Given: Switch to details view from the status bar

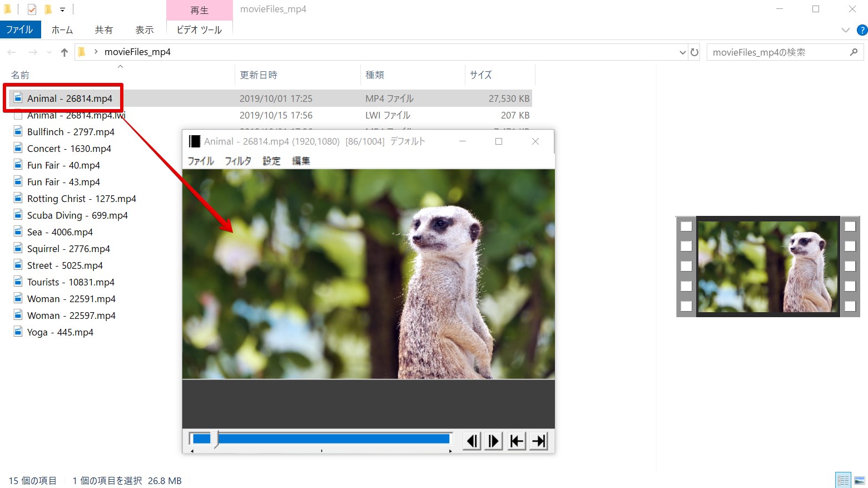Looking at the screenshot, I should [842, 479].
